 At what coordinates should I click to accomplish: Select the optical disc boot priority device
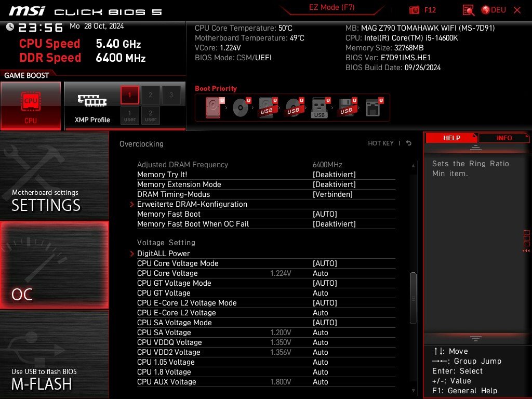click(x=241, y=108)
